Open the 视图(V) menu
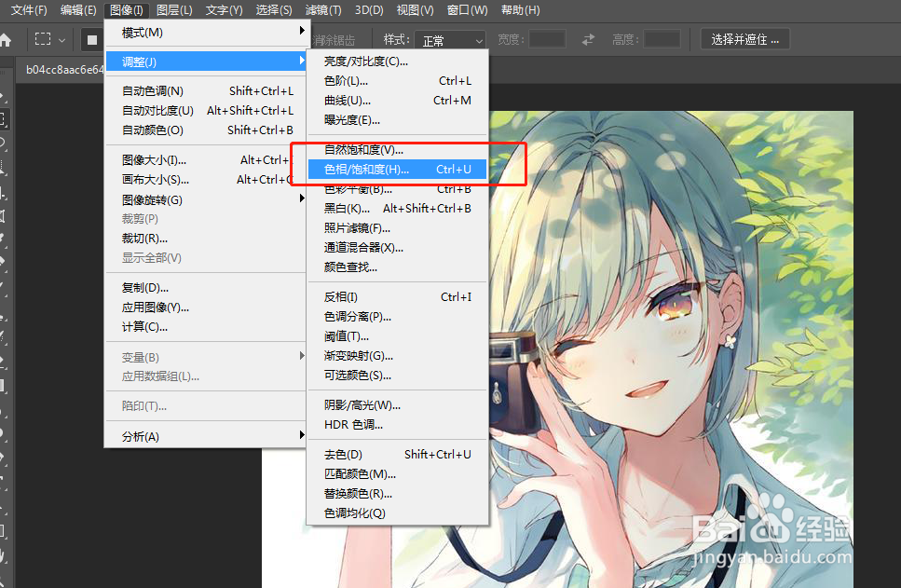 [415, 9]
